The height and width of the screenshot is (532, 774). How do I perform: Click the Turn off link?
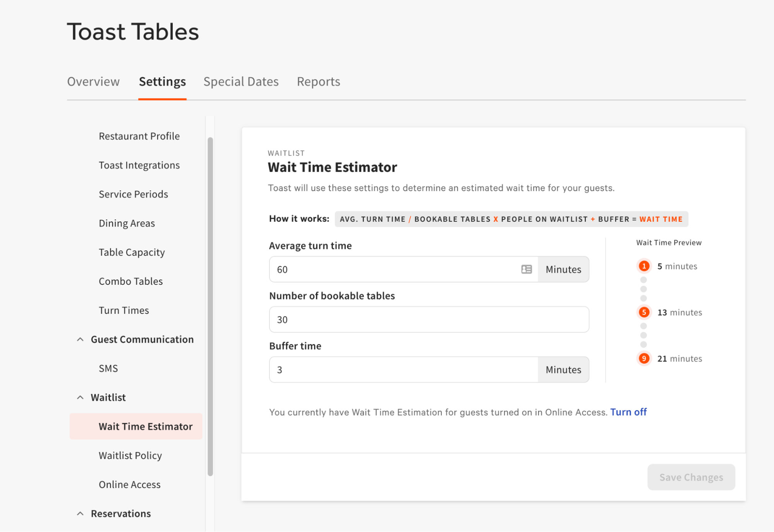pos(628,412)
